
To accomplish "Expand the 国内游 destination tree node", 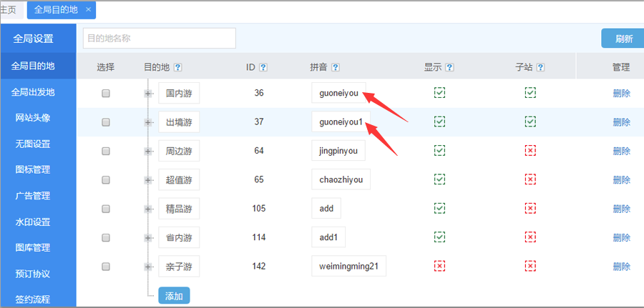I will (148, 94).
